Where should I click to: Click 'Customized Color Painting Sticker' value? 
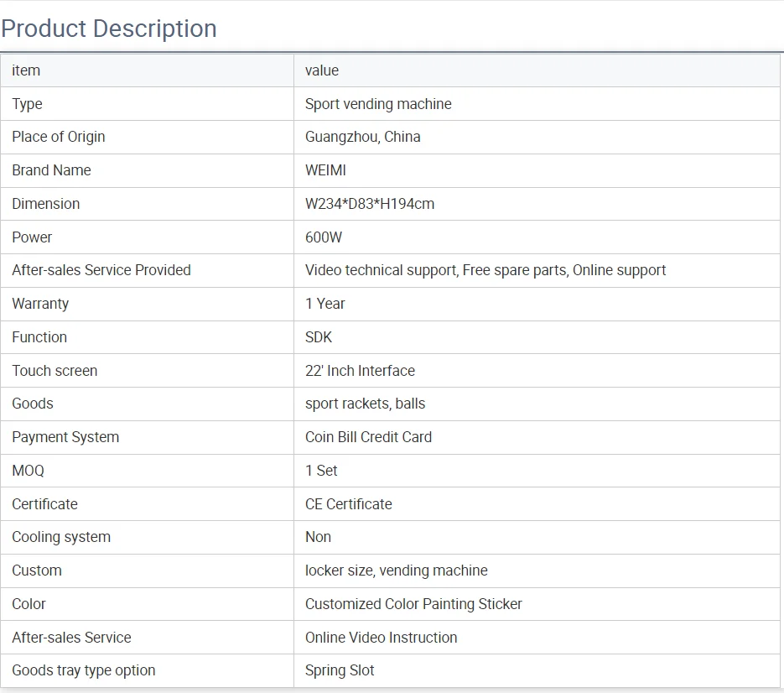(413, 604)
